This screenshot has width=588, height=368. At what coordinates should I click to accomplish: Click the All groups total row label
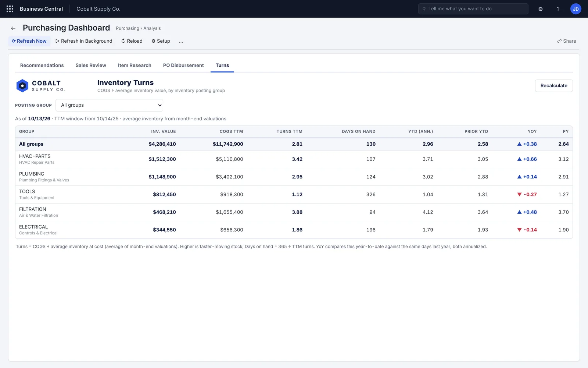[31, 144]
